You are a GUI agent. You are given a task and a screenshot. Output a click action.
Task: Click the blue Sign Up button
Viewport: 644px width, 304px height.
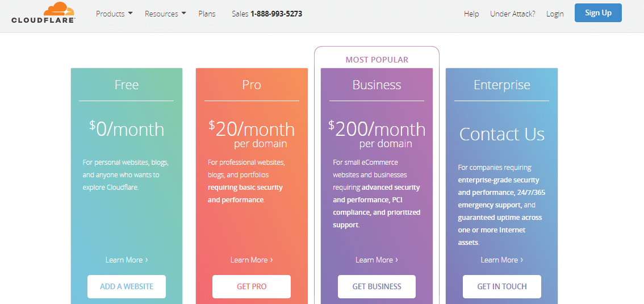click(598, 13)
